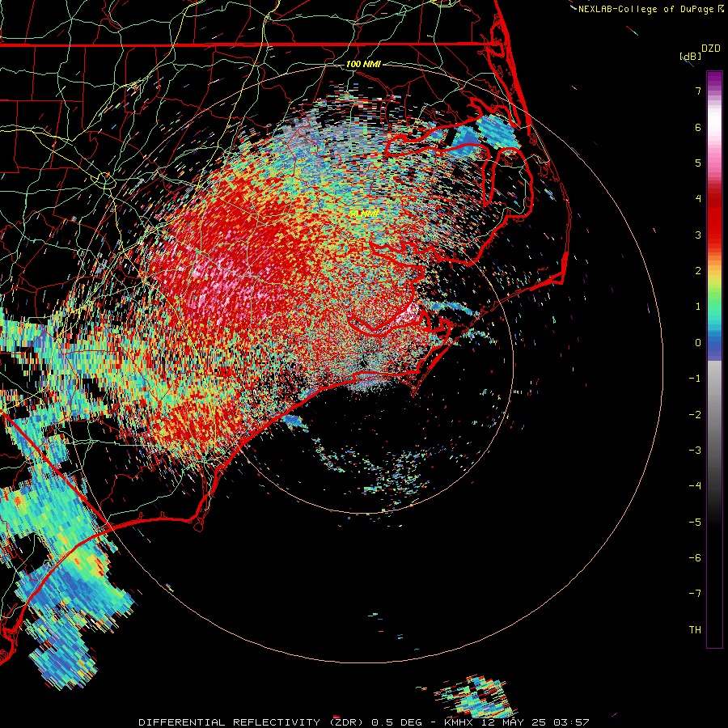The height and width of the screenshot is (728, 728).
Task: Click the 7 value on color scale
Action: [698, 91]
